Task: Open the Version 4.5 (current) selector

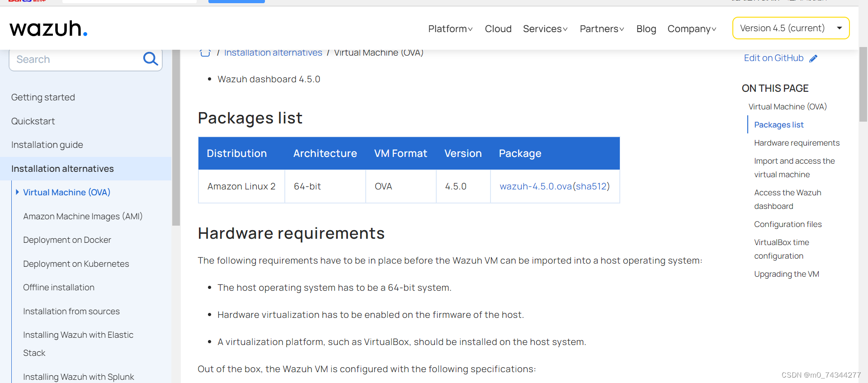Action: tap(791, 28)
